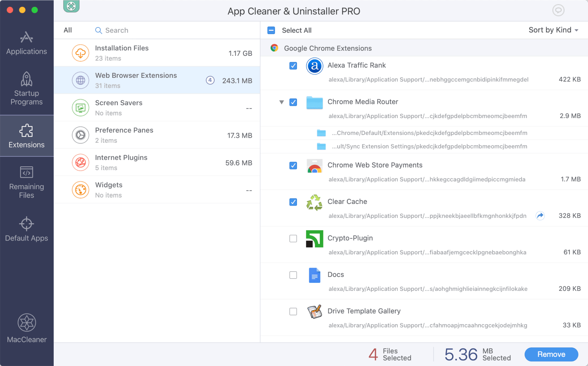The image size is (588, 366).
Task: Reveal Clear Cache in Finder via arrow icon
Action: click(x=540, y=215)
